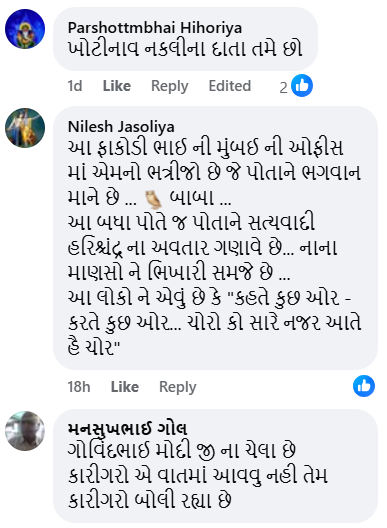Image resolution: width=387 pixels, height=528 pixels.
Task: Reply to Nilesh Jasoliya's comment
Action: pyautogui.click(x=178, y=387)
